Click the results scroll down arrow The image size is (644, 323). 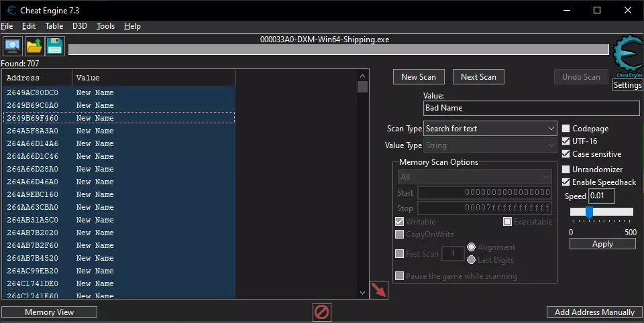click(x=362, y=293)
